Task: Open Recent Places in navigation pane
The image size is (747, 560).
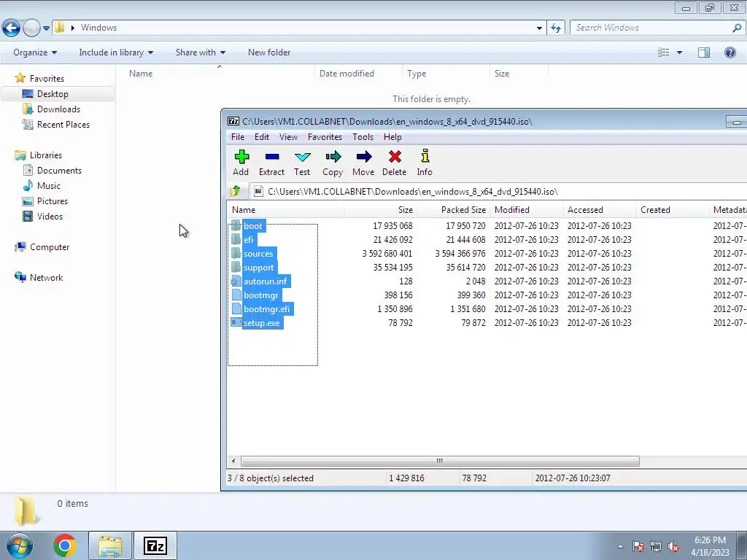Action: (x=63, y=124)
